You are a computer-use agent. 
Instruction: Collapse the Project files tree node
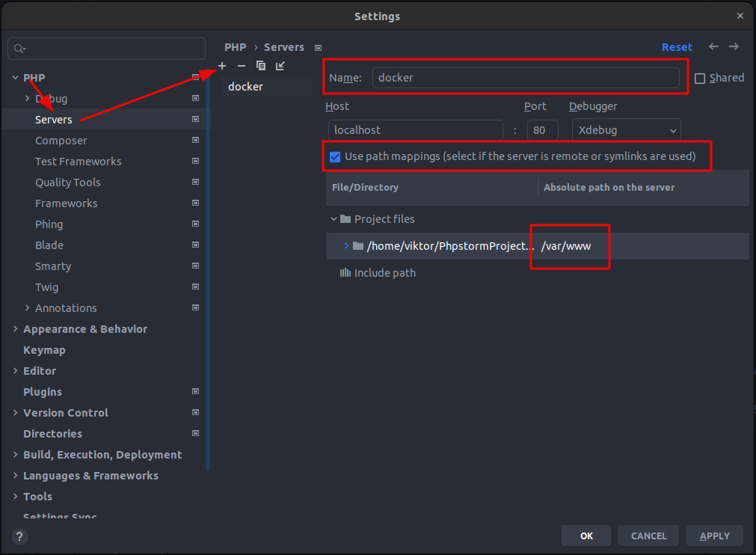[334, 219]
